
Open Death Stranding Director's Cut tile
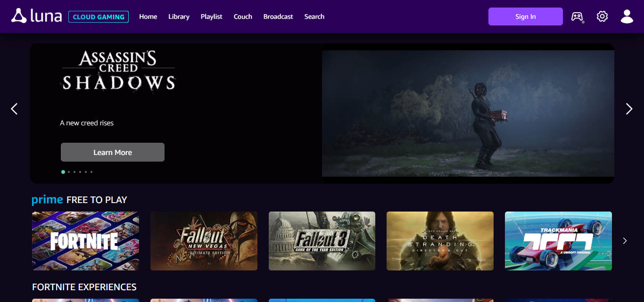tap(440, 241)
